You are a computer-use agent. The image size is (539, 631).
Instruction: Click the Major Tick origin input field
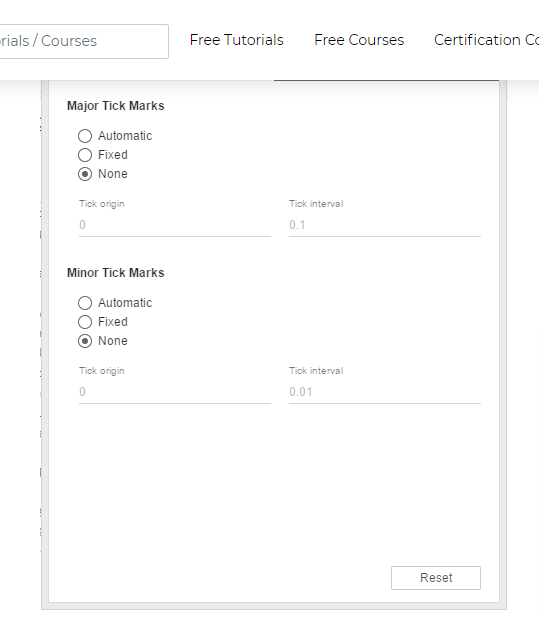[175, 225]
